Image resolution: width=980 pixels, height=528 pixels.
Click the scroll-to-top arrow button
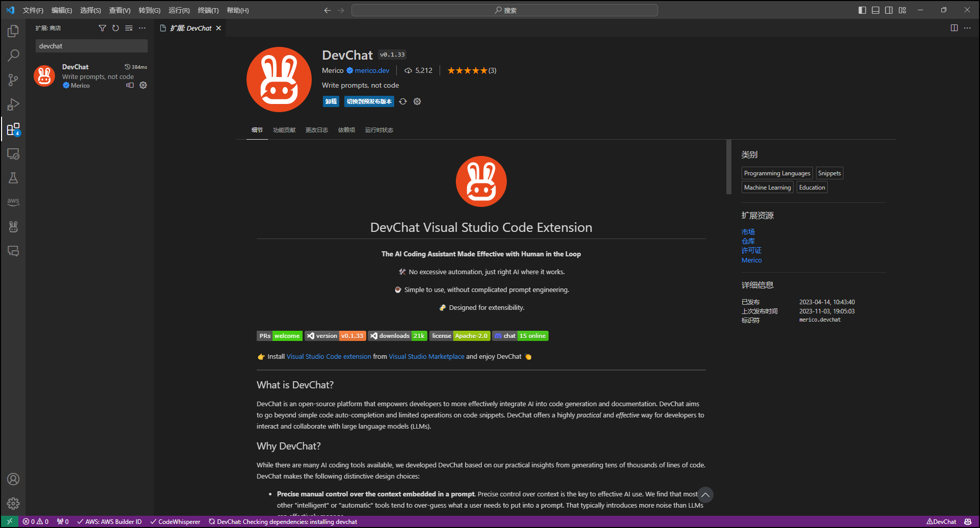[705, 495]
